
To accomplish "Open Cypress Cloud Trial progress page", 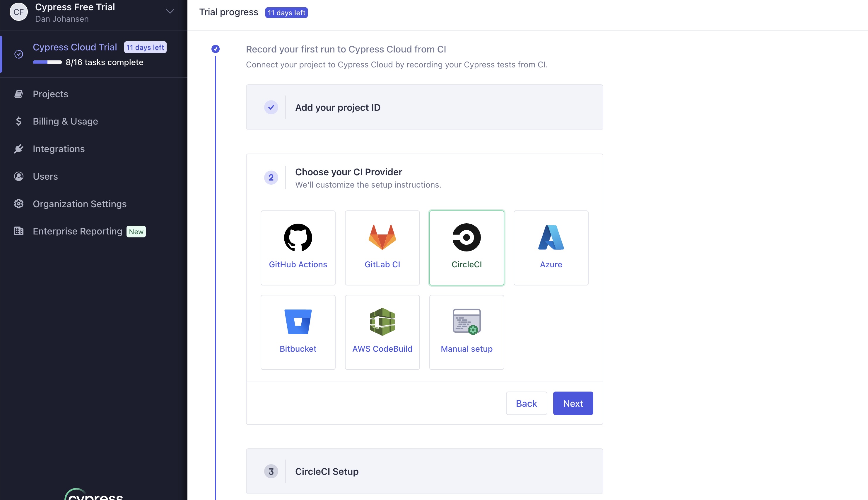I will (75, 47).
